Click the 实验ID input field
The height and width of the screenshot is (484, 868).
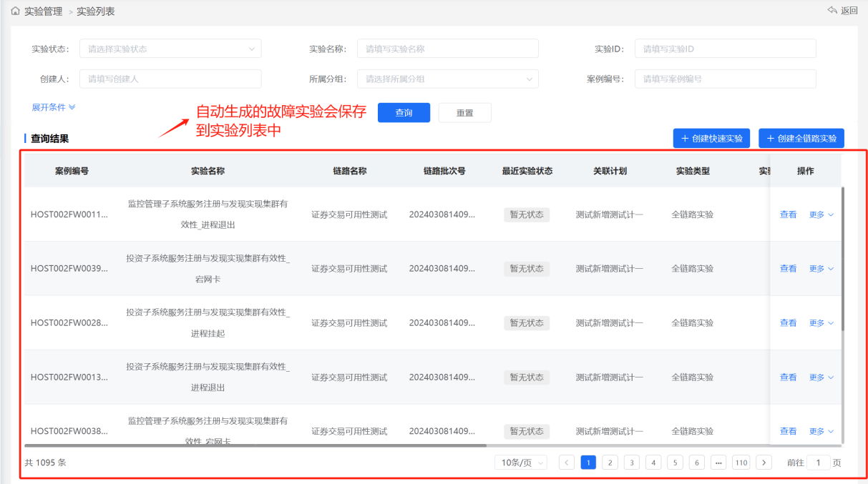point(726,49)
